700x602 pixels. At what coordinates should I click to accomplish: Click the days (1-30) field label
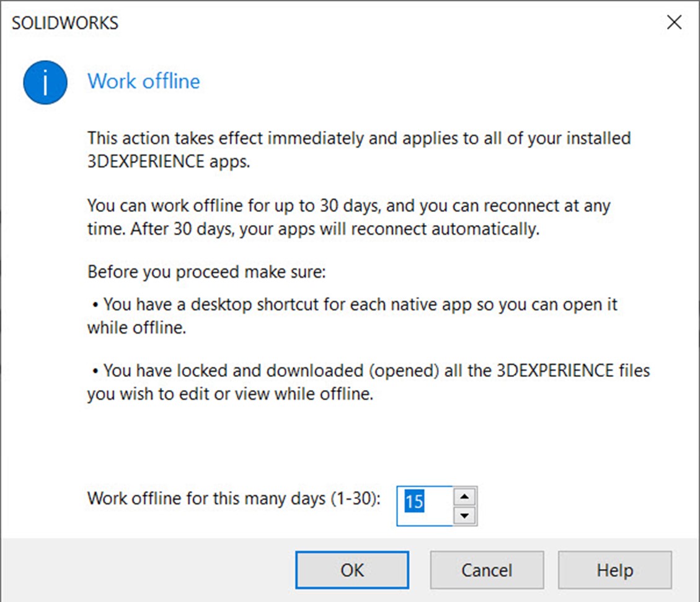click(234, 498)
